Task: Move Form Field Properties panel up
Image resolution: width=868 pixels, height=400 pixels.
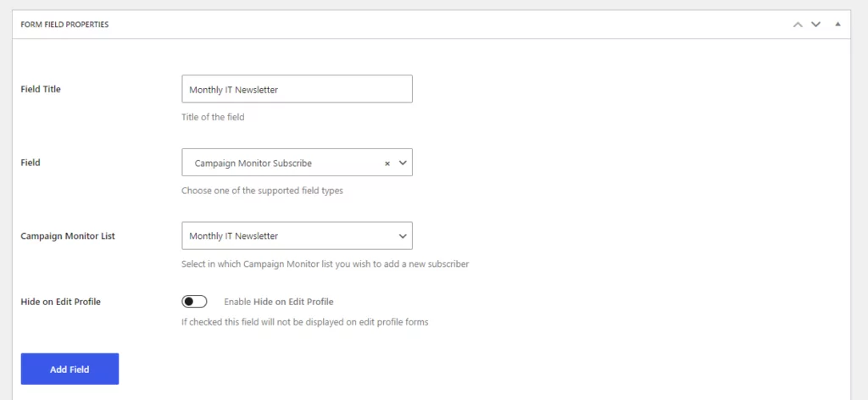Action: [x=797, y=25]
